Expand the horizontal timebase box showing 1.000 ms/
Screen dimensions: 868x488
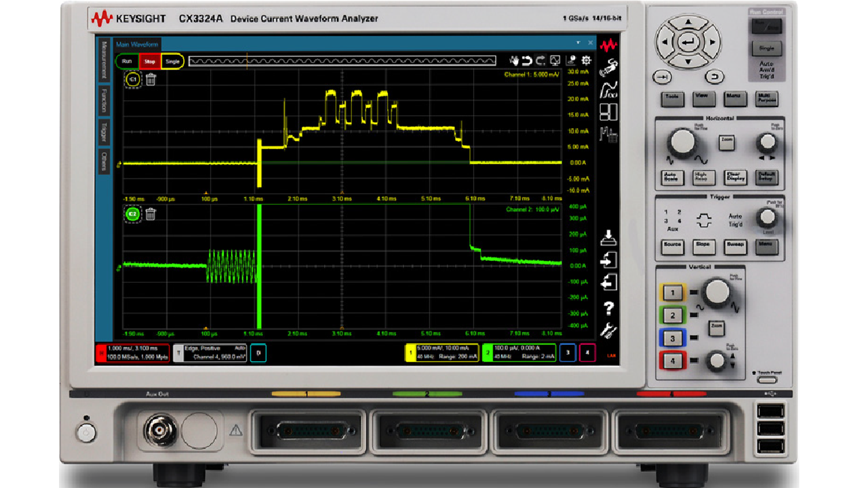134,351
